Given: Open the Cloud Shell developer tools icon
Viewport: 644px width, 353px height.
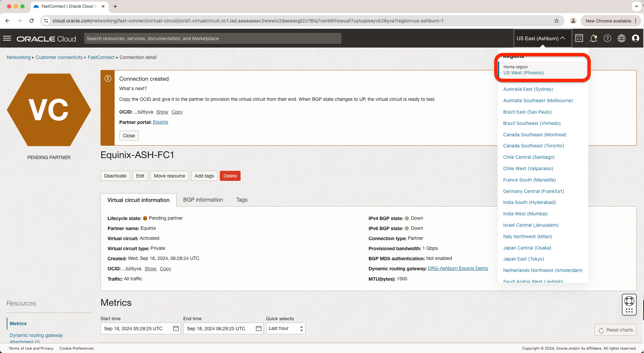Looking at the screenshot, I should click(579, 39).
